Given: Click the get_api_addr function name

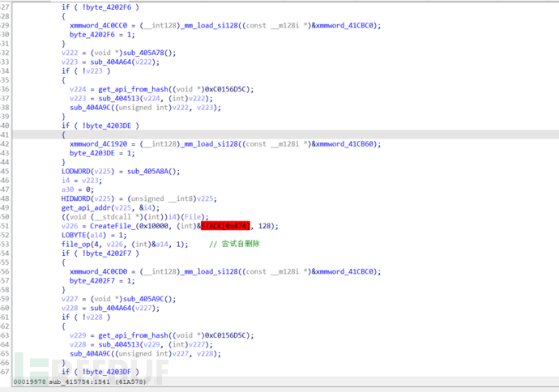Looking at the screenshot, I should point(86,207).
